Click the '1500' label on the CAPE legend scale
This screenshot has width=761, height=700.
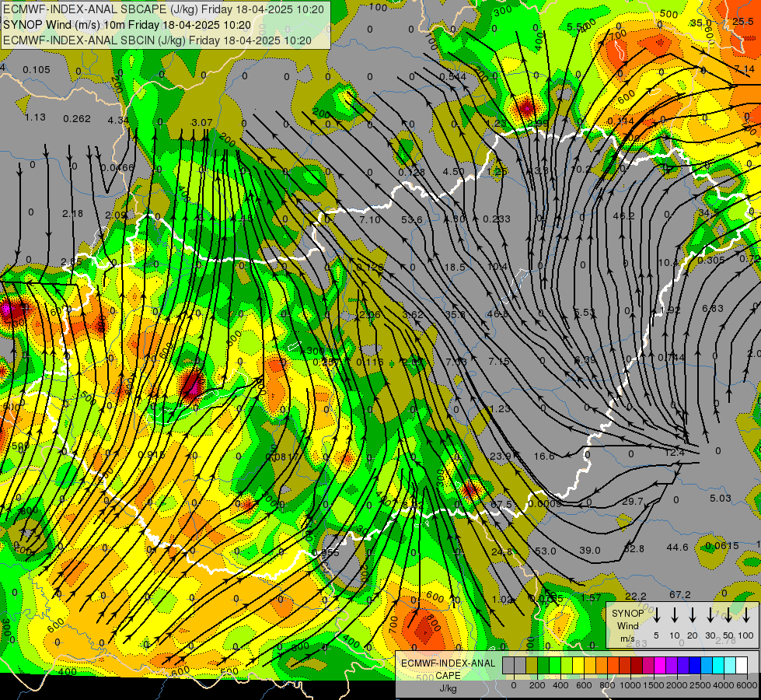[x=653, y=685]
